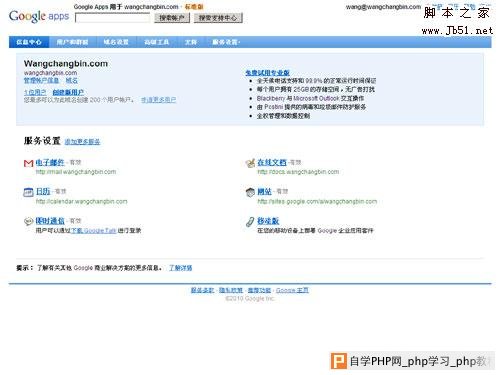Open the 网站 service link
This screenshot has height=375, width=500.
pyautogui.click(x=265, y=191)
